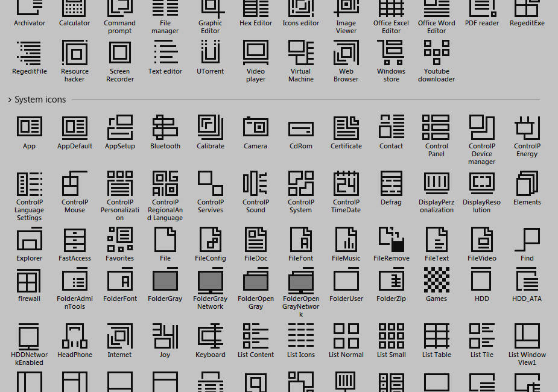Pick the Virtual Machine icon
Image resolution: width=558 pixels, height=392 pixels.
click(x=300, y=52)
